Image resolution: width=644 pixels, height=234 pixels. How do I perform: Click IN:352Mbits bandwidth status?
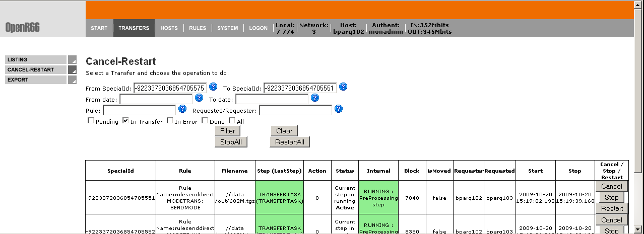[x=429, y=25]
